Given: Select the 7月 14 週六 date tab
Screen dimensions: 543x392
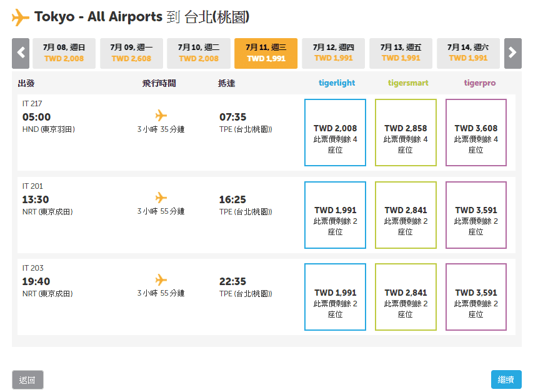Looking at the screenshot, I should [x=468, y=53].
